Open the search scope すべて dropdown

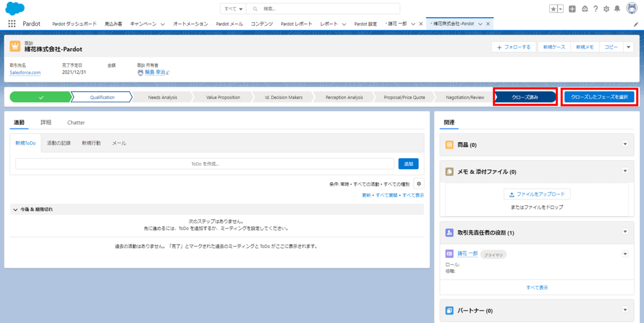click(233, 9)
